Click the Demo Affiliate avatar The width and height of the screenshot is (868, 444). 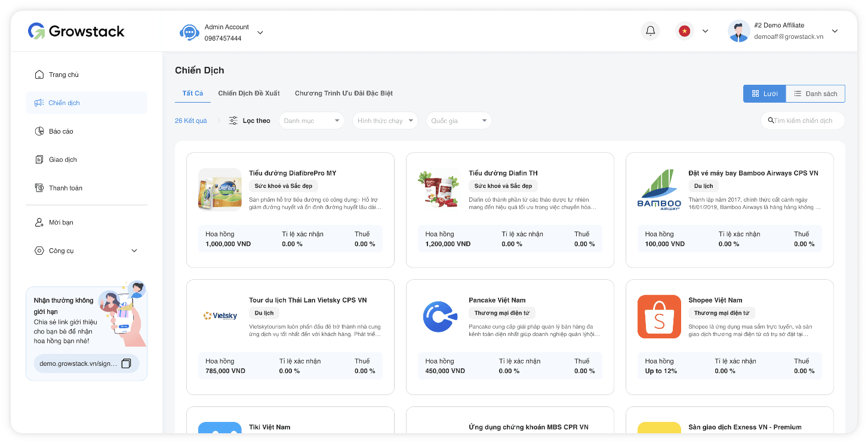tap(739, 31)
